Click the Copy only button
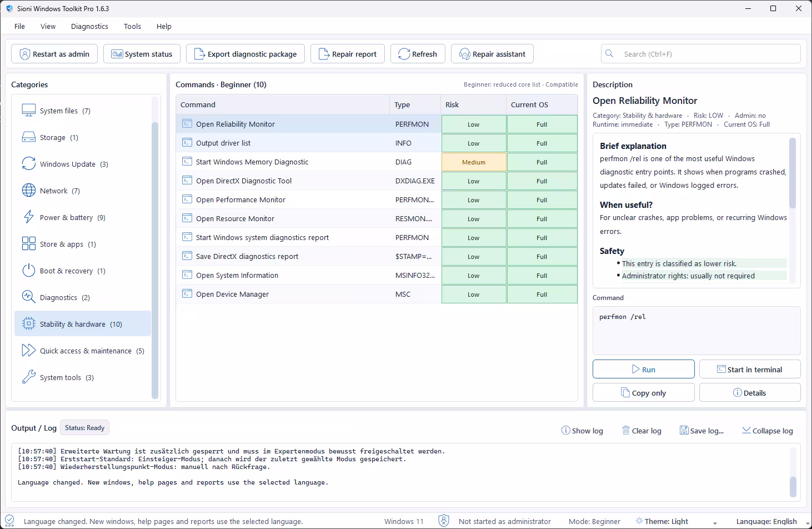The height and width of the screenshot is (529, 812). pyautogui.click(x=643, y=392)
